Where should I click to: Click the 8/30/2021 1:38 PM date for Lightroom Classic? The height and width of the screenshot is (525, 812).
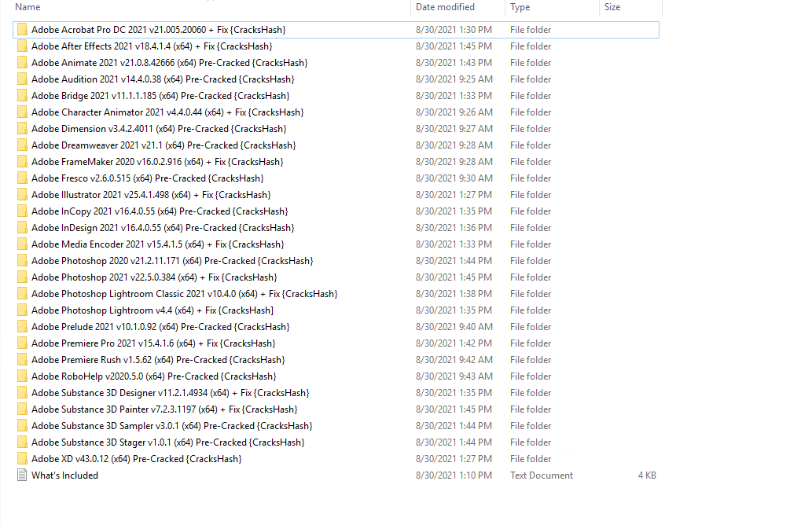(x=454, y=294)
